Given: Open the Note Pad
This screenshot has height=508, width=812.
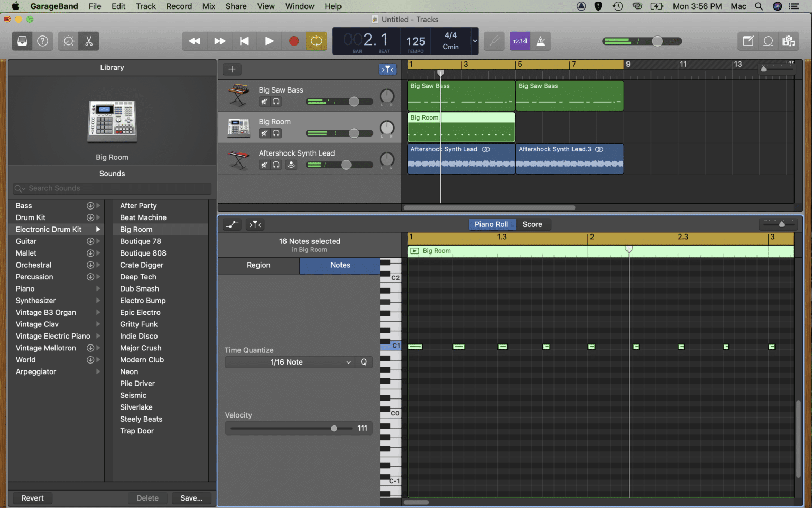Looking at the screenshot, I should (x=748, y=41).
